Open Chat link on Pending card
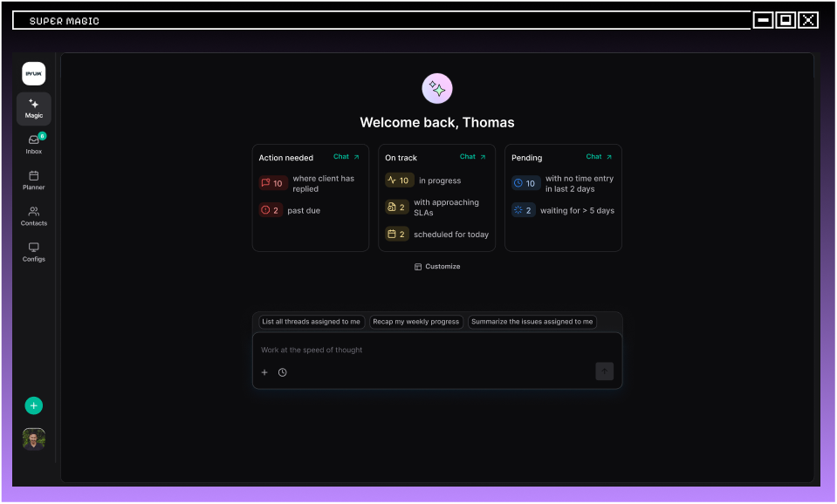This screenshot has width=837, height=504. 599,157
